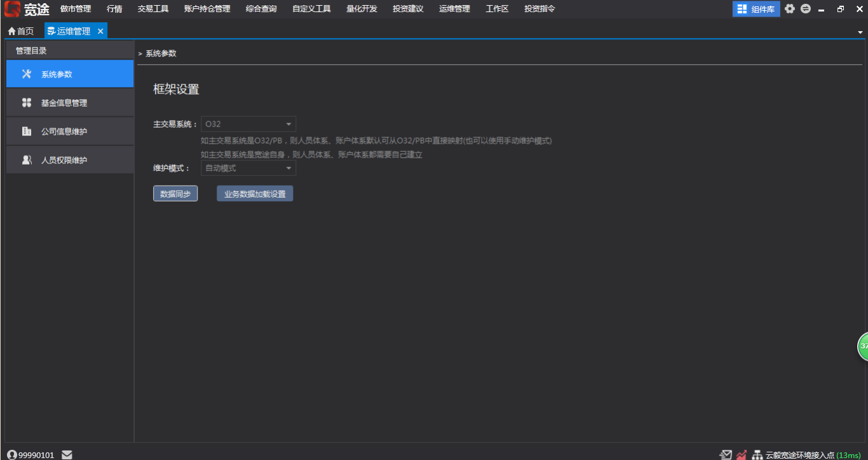
Task: Click the 维护模式 label
Action: coord(172,168)
